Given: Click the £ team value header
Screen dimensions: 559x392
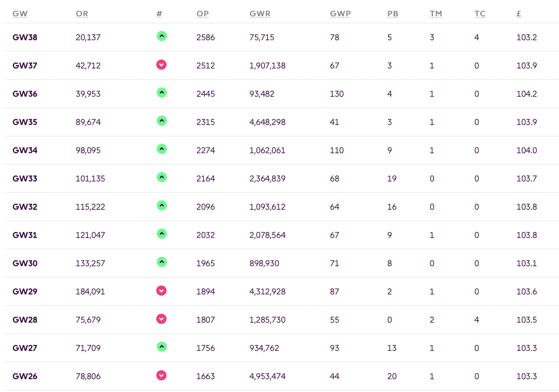Looking at the screenshot, I should click(519, 14).
